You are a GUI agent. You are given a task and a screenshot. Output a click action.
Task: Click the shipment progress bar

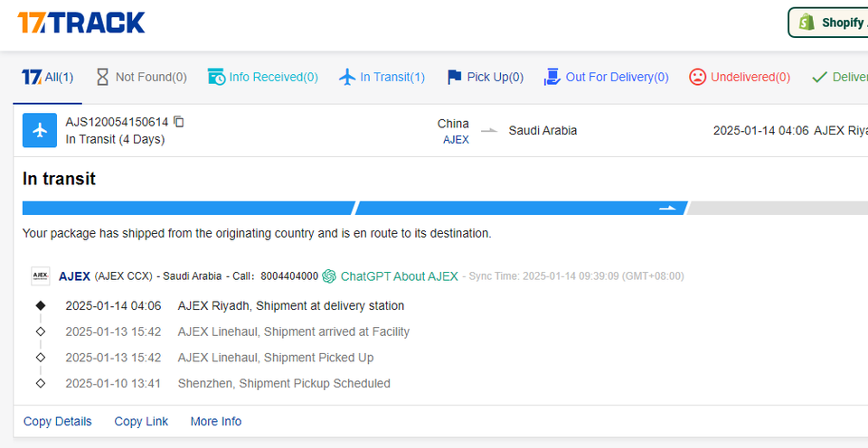pos(434,208)
